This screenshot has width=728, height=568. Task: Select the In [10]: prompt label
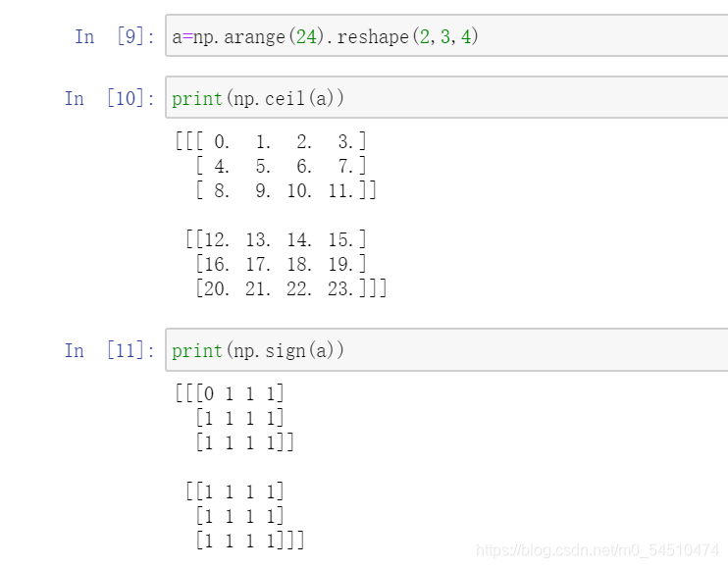110,98
